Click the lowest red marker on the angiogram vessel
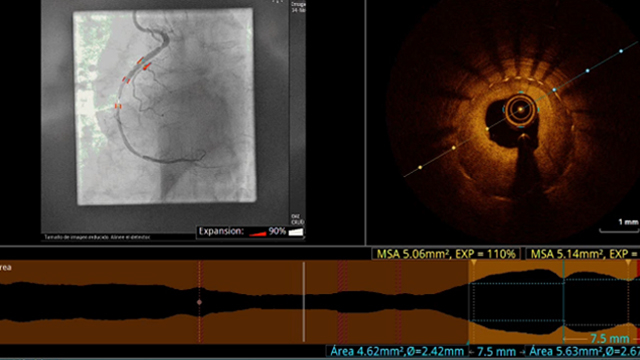The image size is (640, 360). click(118, 106)
